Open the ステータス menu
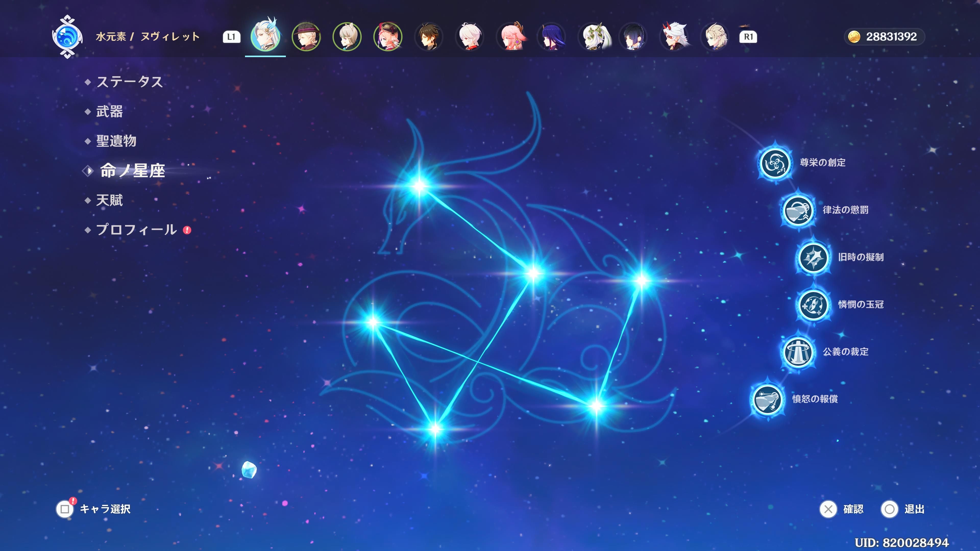The image size is (980, 551). [x=129, y=82]
